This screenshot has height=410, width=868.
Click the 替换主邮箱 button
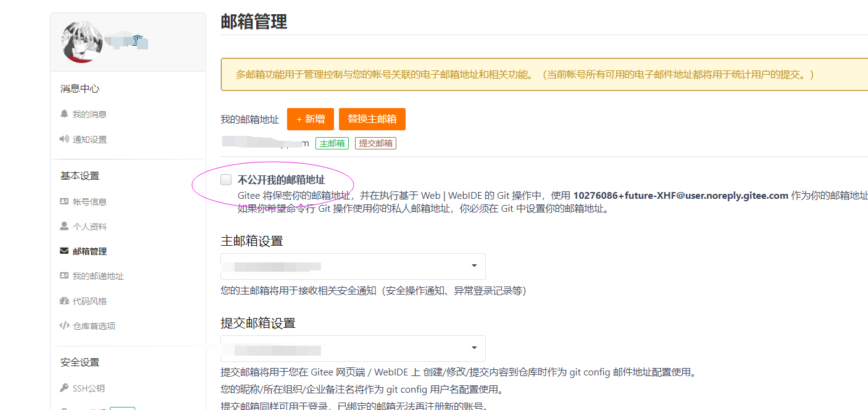coord(372,119)
